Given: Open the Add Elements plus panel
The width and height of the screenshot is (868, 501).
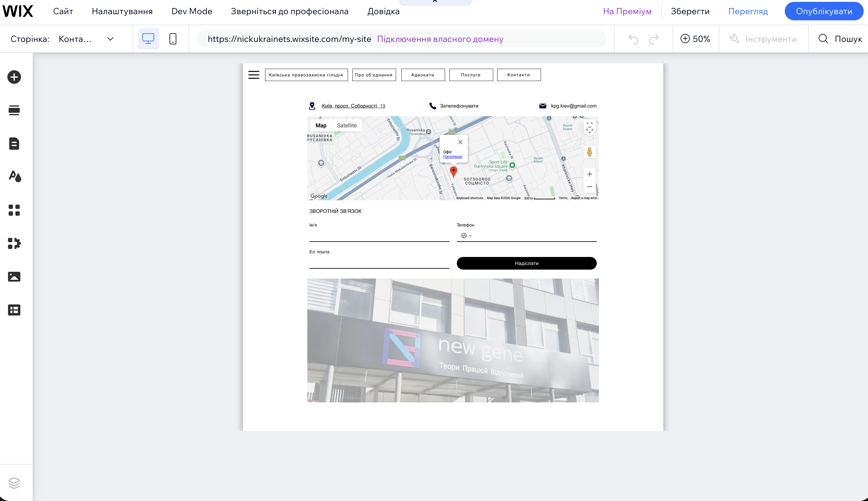Looking at the screenshot, I should 14,77.
